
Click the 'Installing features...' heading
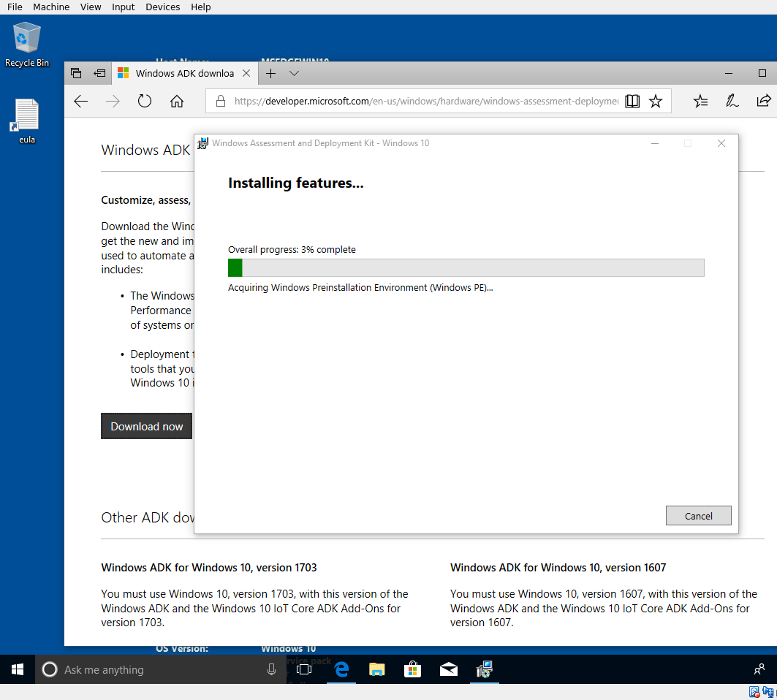[x=296, y=183]
